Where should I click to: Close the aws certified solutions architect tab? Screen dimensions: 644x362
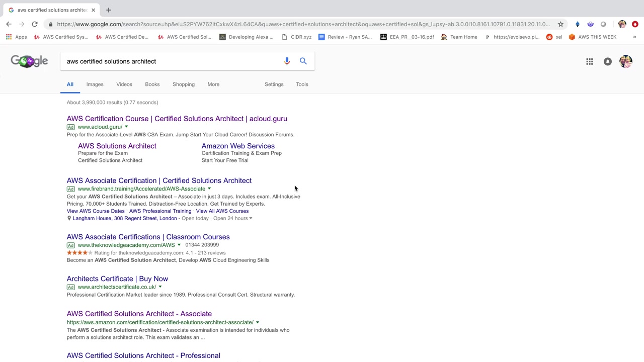tap(93, 10)
